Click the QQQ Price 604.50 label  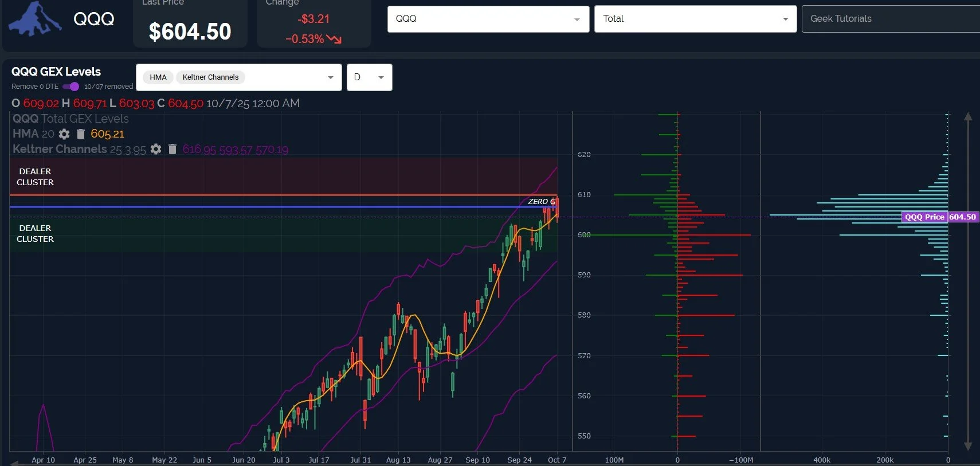(x=940, y=217)
